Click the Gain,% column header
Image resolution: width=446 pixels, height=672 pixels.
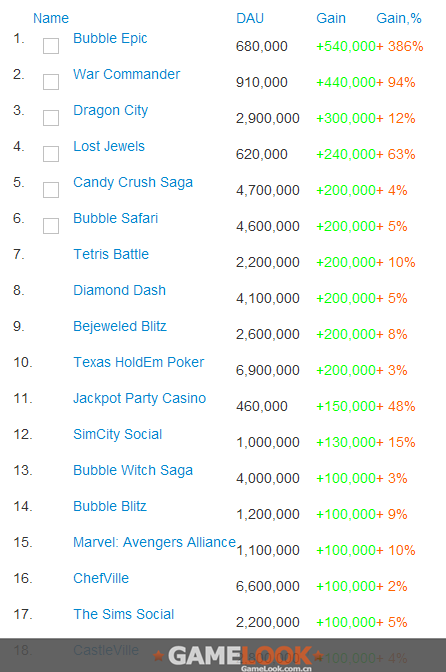point(399,18)
